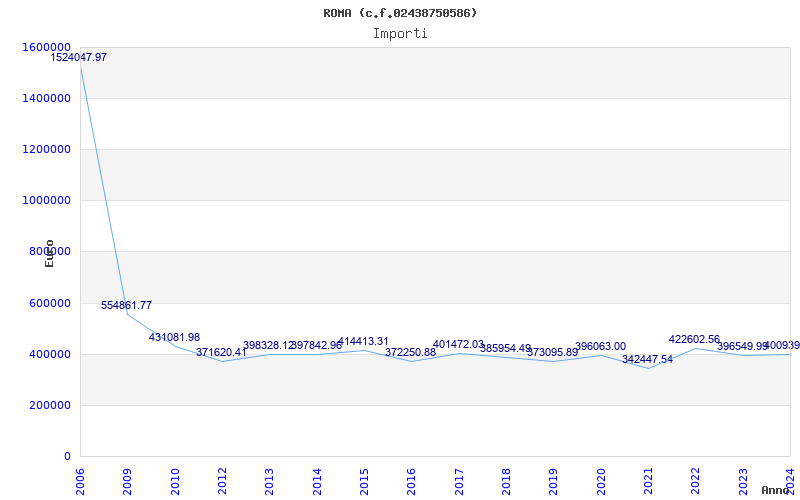
Task: Click the y-axis value 400000
Action: 49,354
